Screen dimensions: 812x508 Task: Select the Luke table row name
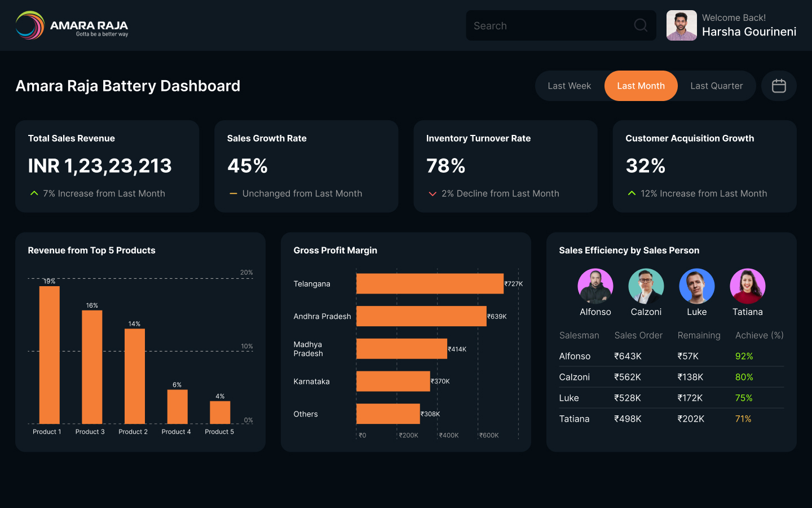point(569,398)
